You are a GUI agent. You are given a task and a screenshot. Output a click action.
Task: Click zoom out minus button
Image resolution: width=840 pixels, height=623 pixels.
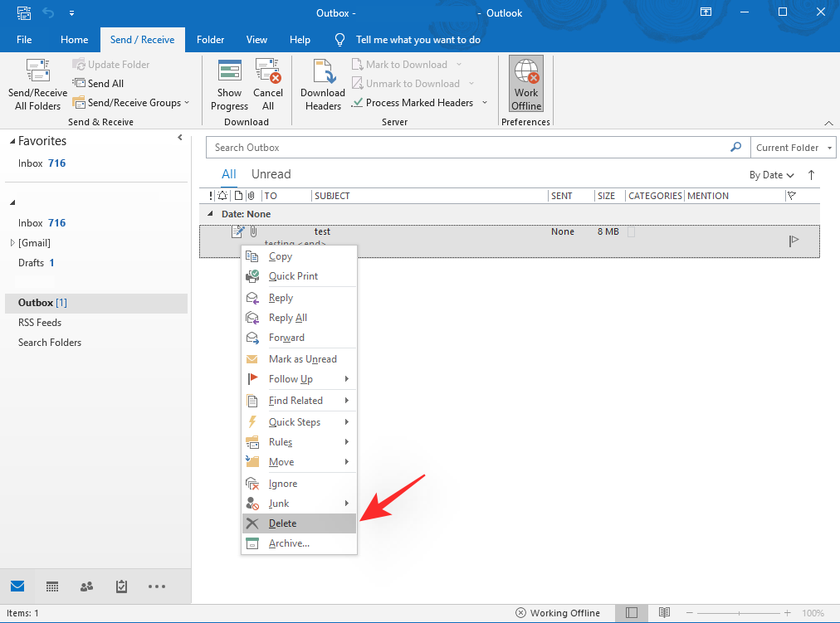[690, 613]
